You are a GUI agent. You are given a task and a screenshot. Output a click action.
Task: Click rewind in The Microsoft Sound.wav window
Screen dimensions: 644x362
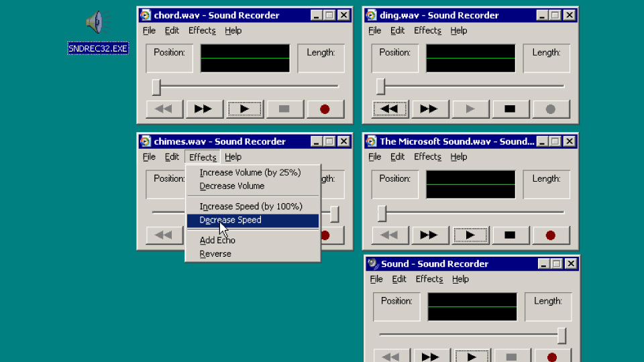[x=390, y=235]
